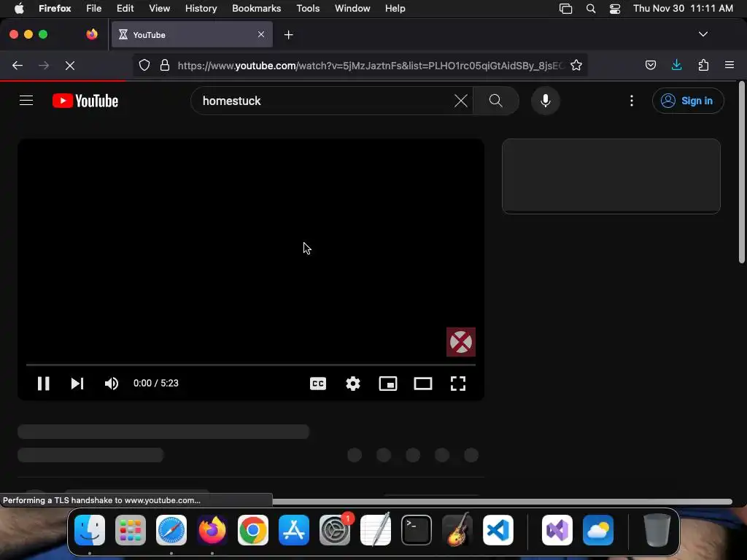Pause the YouTube video
This screenshot has height=560, width=747.
pyautogui.click(x=43, y=384)
